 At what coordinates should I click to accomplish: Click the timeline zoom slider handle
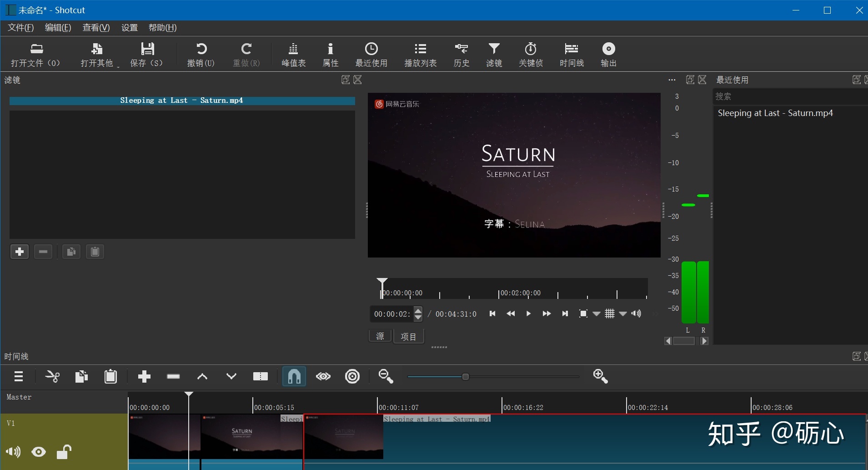[465, 377]
